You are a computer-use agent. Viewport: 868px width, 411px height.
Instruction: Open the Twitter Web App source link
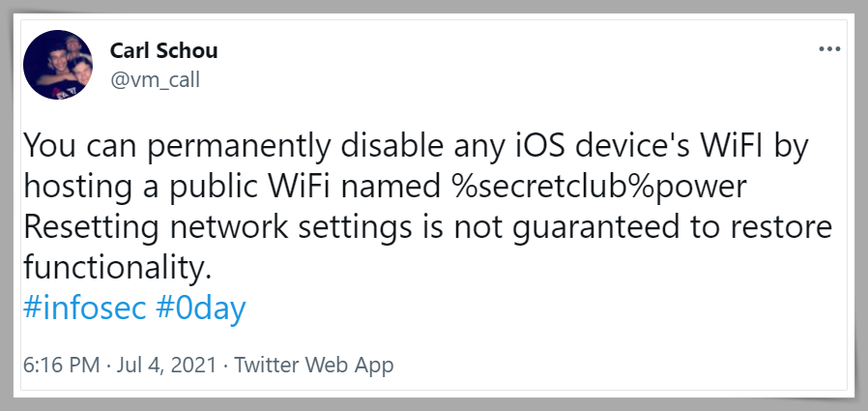314,366
